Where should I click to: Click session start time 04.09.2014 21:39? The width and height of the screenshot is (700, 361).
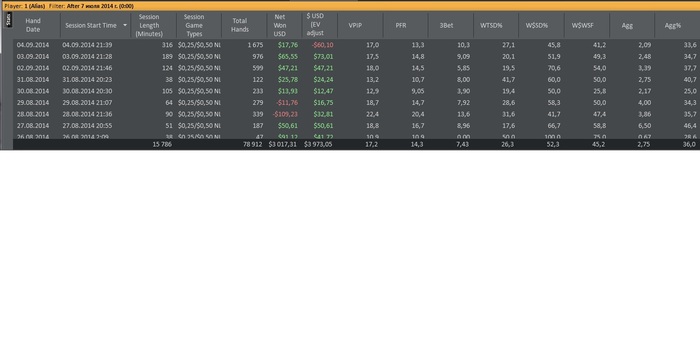pyautogui.click(x=87, y=45)
